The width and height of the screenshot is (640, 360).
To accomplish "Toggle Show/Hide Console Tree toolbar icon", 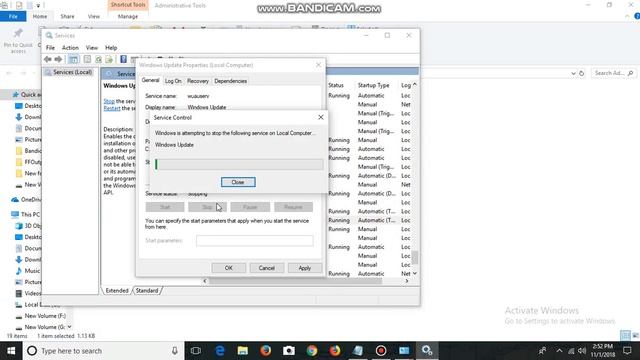I will [x=73, y=60].
